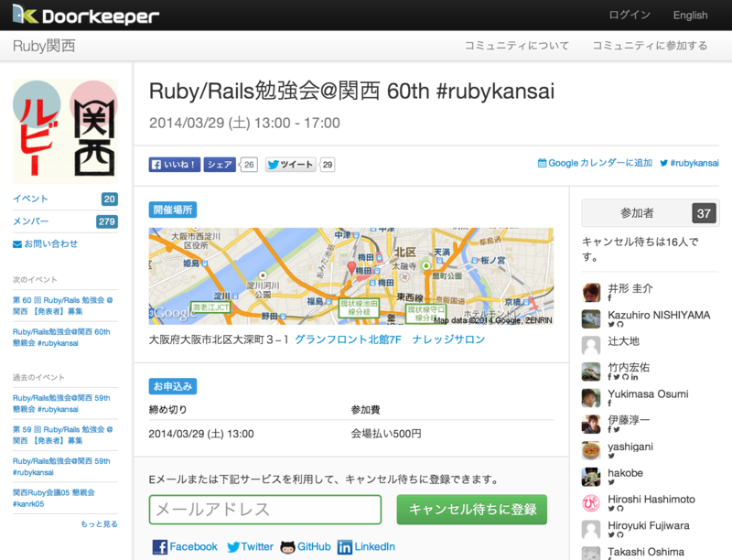The image size is (732, 560).
Task: Click inside the メールアドレス input field
Action: tap(265, 510)
